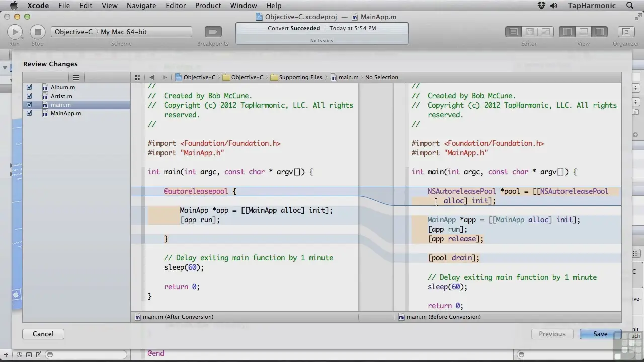Image resolution: width=644 pixels, height=362 pixels.
Task: Select Artist.m in the file list
Action: (x=61, y=96)
